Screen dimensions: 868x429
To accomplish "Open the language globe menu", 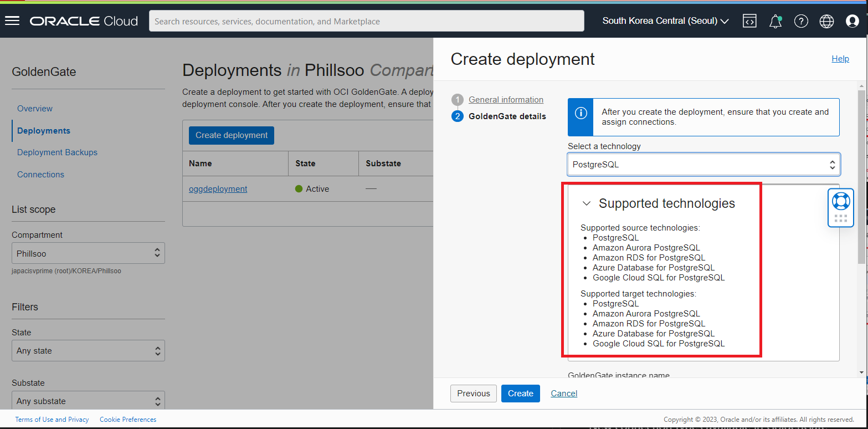I will click(x=826, y=21).
